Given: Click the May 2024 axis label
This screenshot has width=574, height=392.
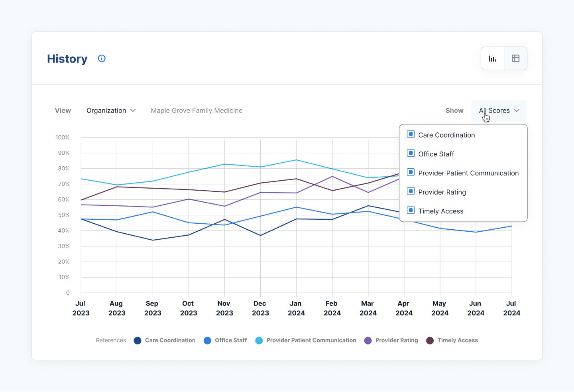Looking at the screenshot, I should pyautogui.click(x=440, y=308).
